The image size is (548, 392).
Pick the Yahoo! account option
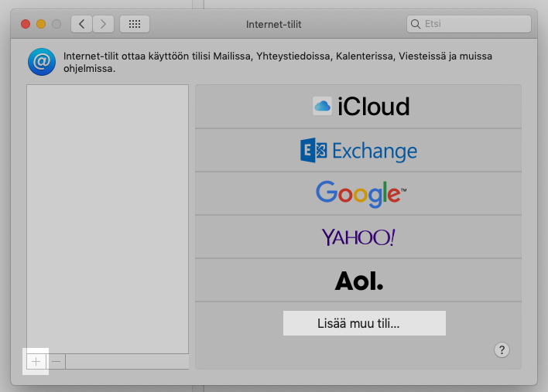(x=358, y=237)
